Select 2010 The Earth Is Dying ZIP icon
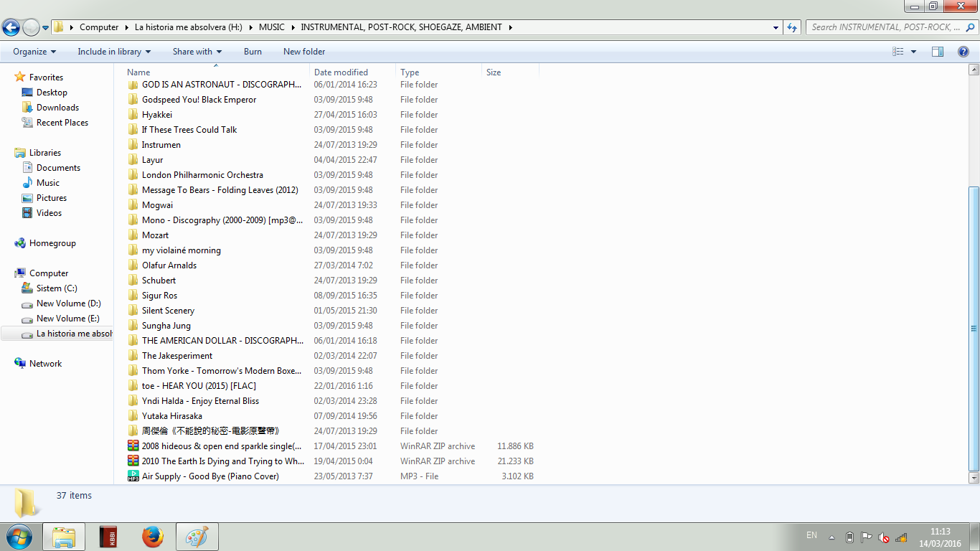This screenshot has width=980, height=551. pos(133,461)
